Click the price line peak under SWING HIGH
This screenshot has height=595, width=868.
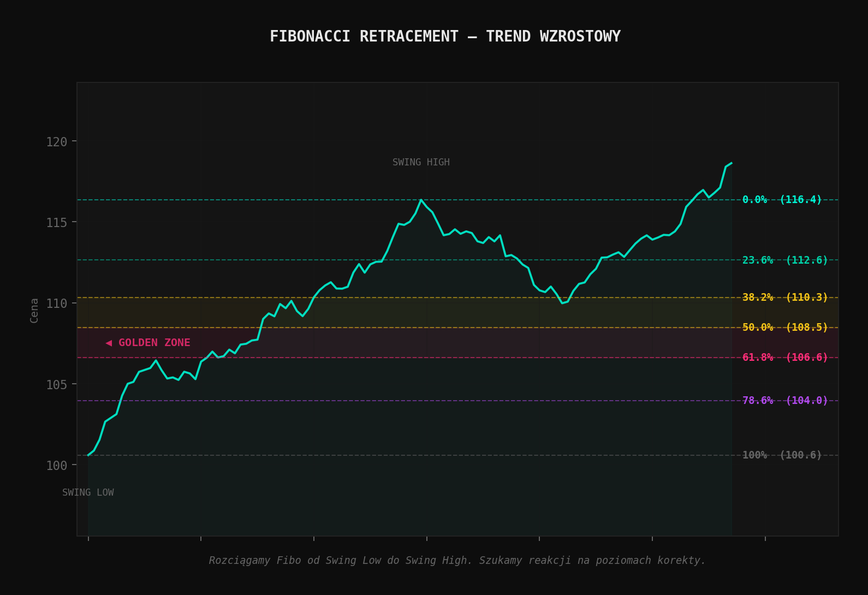point(421,200)
